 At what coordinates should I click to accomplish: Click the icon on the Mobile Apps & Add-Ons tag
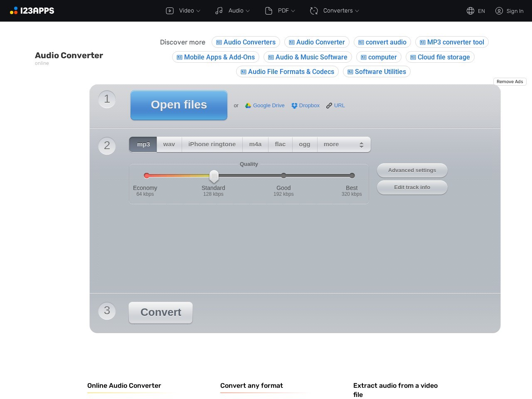pos(180,57)
